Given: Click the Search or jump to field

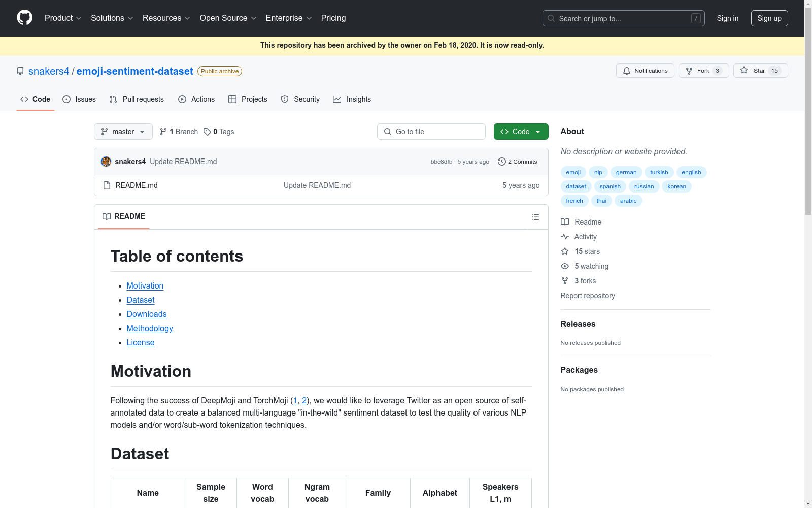Looking at the screenshot, I should (624, 18).
